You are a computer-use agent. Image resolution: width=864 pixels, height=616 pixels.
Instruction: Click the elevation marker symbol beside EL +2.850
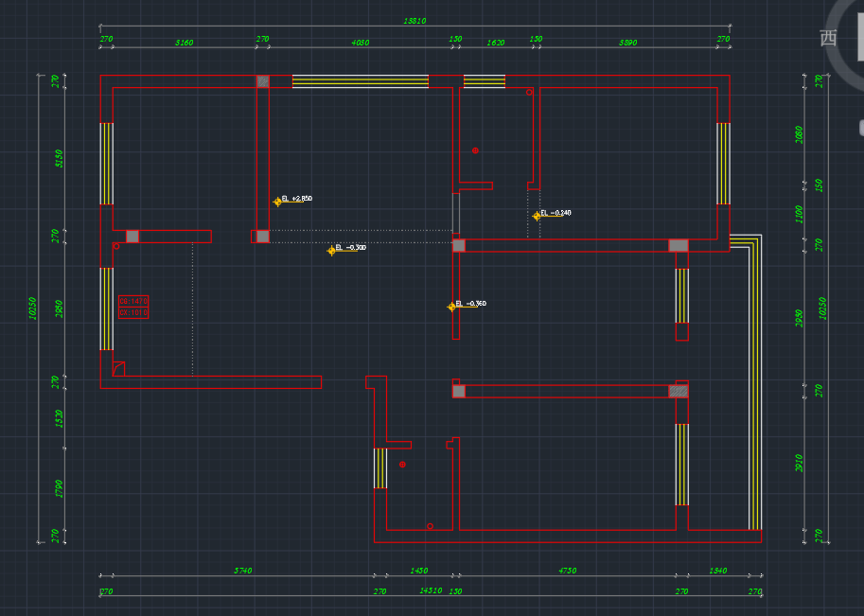277,202
